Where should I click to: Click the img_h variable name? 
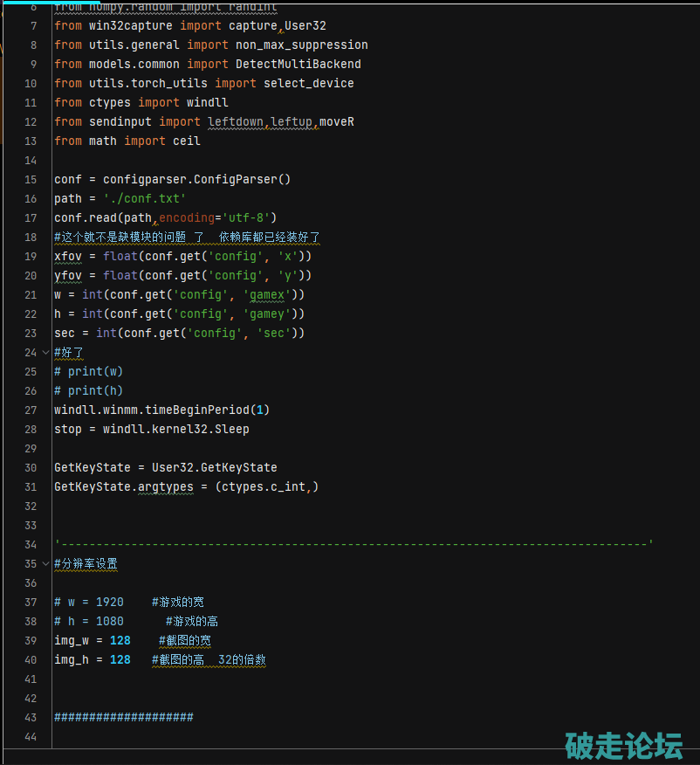pyautogui.click(x=72, y=659)
